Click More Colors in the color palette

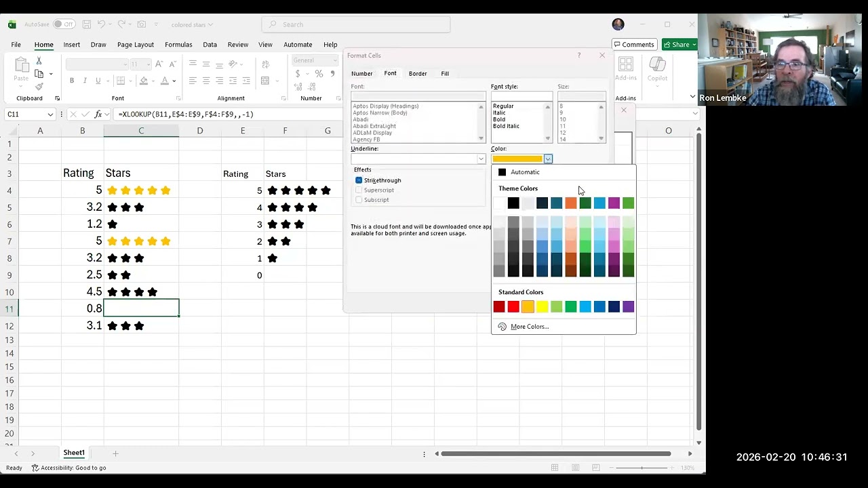click(x=530, y=327)
